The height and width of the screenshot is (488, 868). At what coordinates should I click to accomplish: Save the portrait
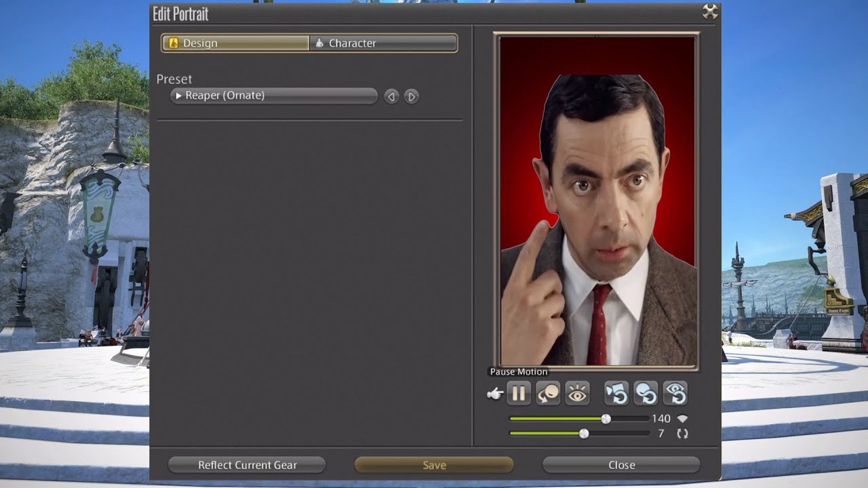[x=434, y=465]
